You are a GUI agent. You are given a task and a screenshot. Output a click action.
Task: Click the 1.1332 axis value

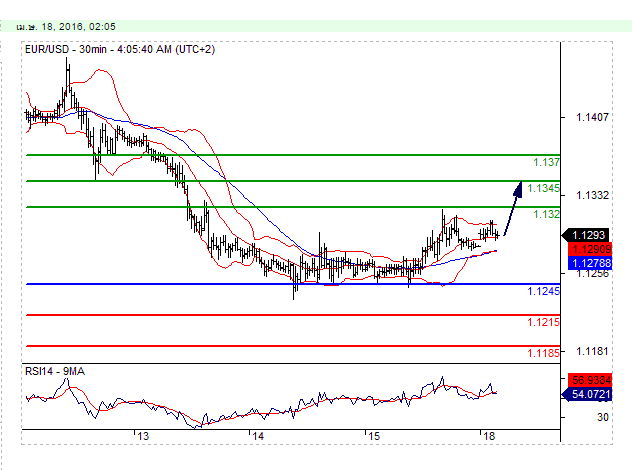click(x=592, y=195)
